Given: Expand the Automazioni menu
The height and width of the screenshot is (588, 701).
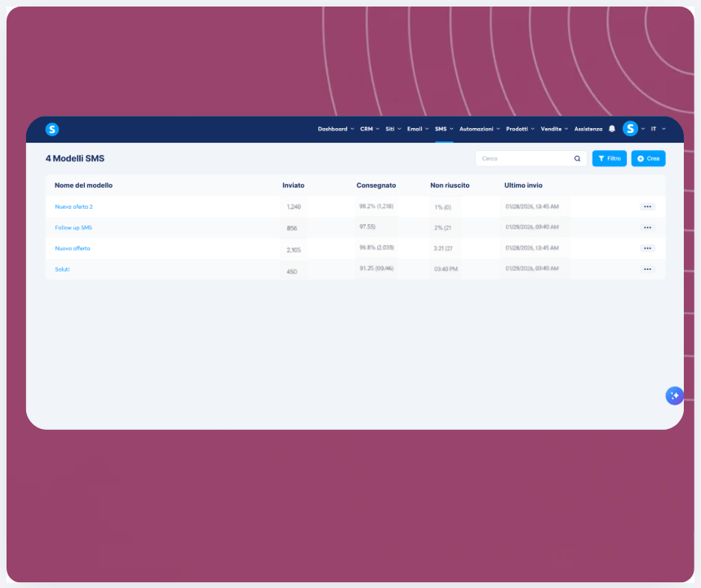Looking at the screenshot, I should pos(480,129).
